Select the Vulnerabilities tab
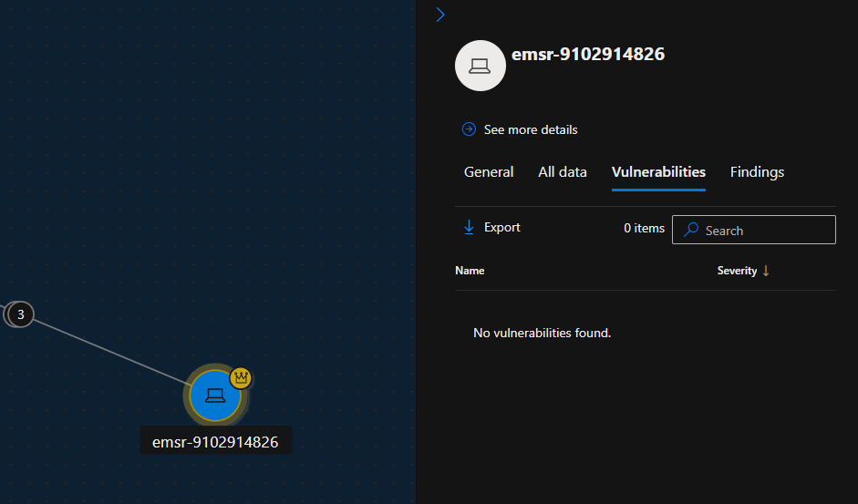Screen dimensions: 858x504 [658, 171]
